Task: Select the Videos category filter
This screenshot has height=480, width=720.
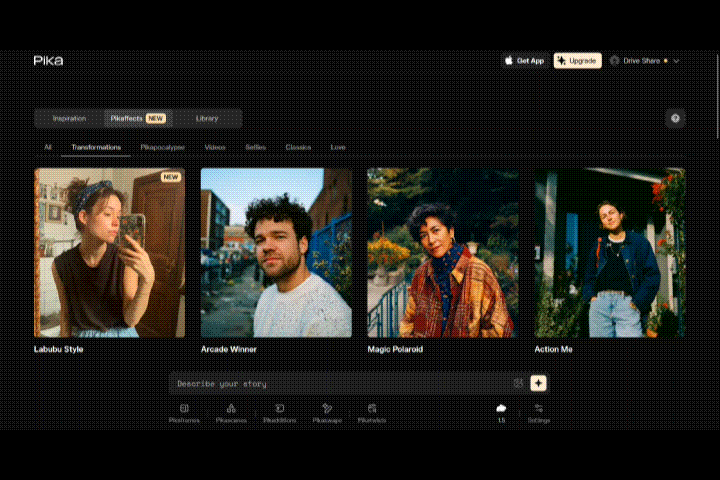Action: [215, 147]
